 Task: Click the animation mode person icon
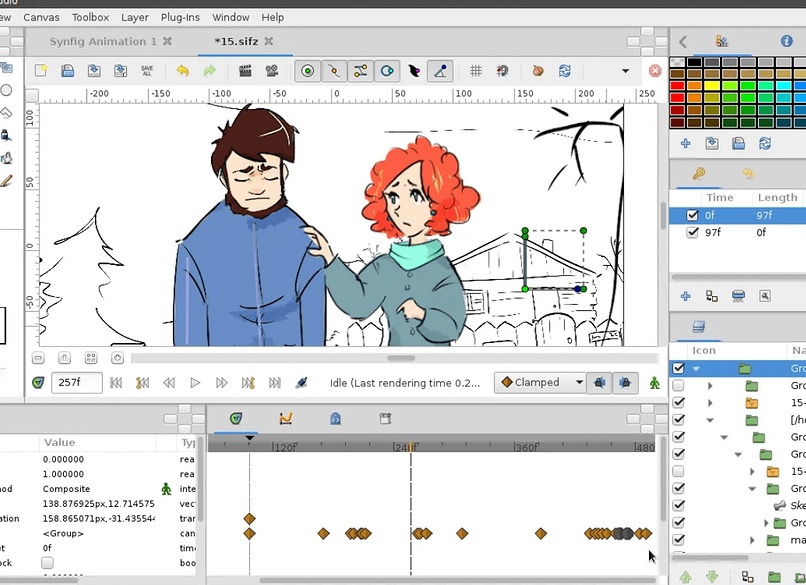click(654, 382)
